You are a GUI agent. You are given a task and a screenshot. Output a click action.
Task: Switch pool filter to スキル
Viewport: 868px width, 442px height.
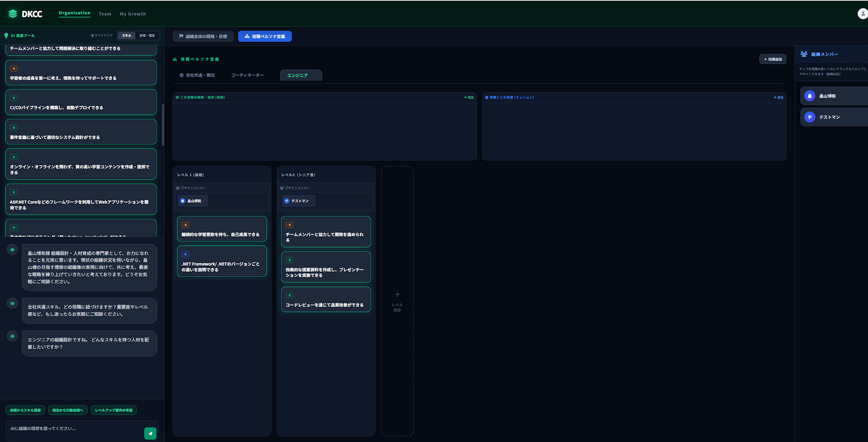click(126, 36)
